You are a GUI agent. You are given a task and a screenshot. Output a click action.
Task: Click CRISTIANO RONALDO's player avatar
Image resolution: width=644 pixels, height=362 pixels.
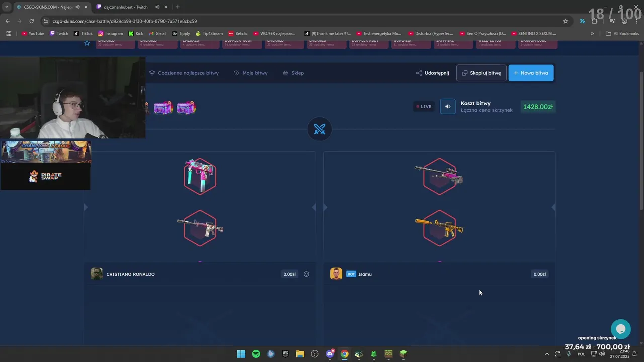pos(97,274)
